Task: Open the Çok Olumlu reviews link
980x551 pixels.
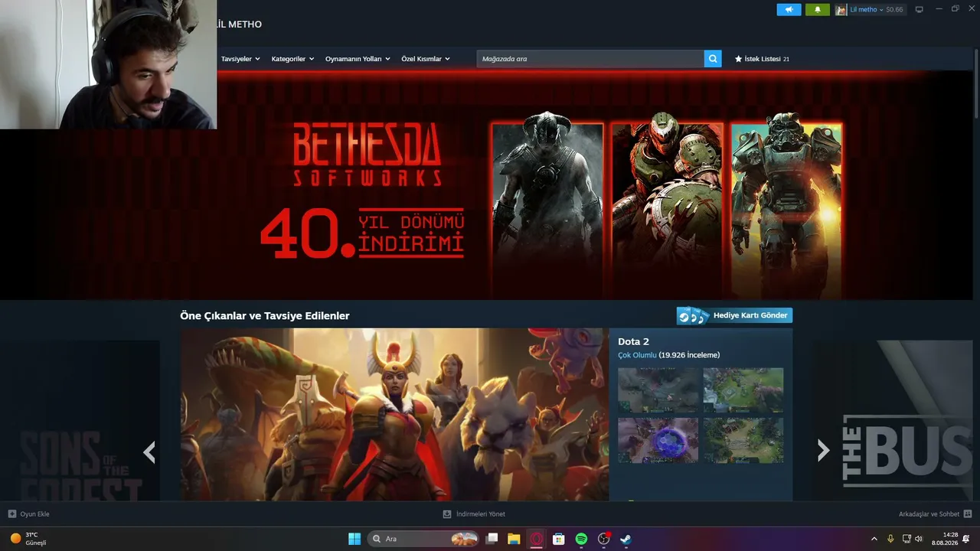Action: 637,355
